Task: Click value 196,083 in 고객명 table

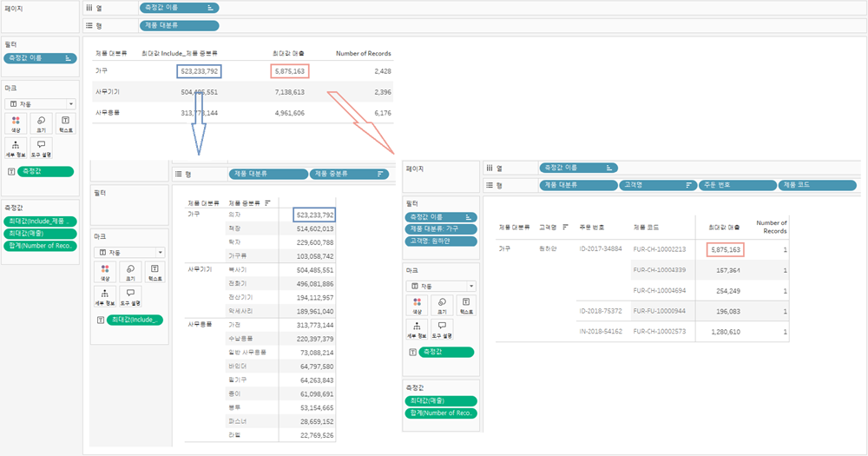Action: point(728,312)
